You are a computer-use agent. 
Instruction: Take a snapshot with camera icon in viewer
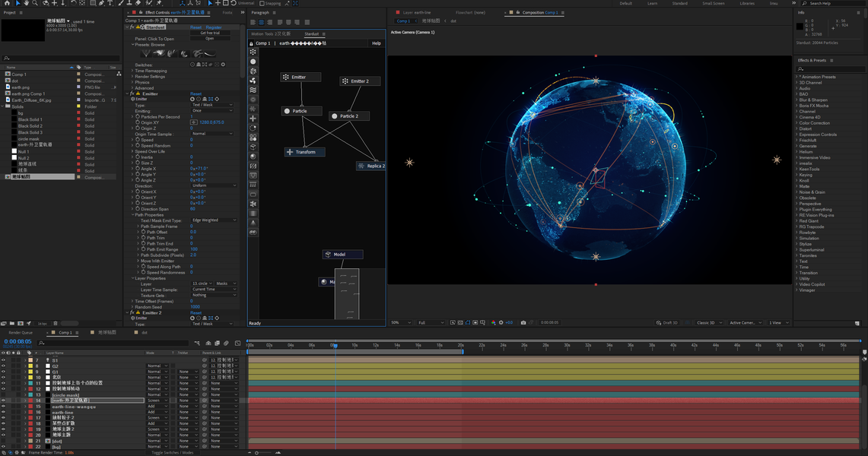coord(523,322)
